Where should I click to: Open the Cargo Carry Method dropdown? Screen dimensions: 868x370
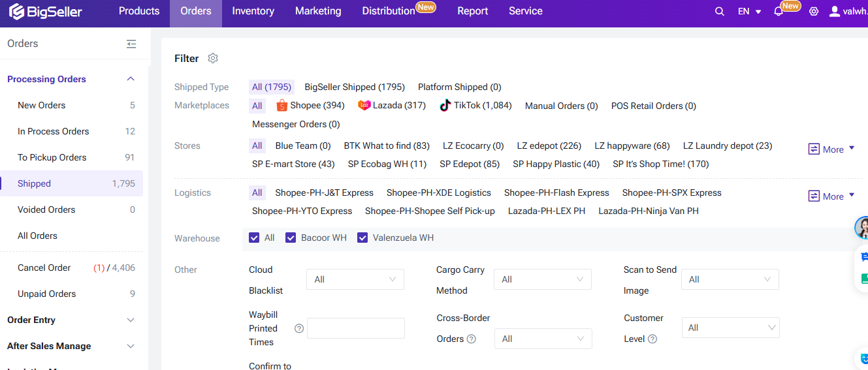click(543, 279)
